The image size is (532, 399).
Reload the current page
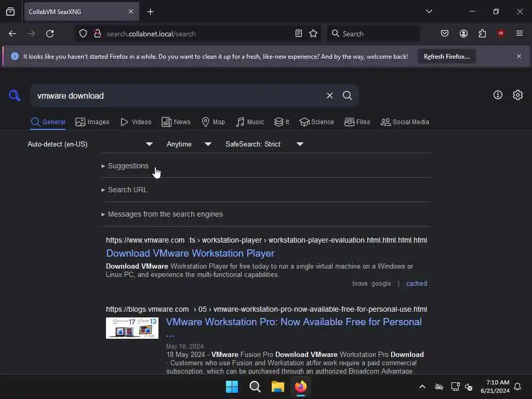tap(50, 34)
